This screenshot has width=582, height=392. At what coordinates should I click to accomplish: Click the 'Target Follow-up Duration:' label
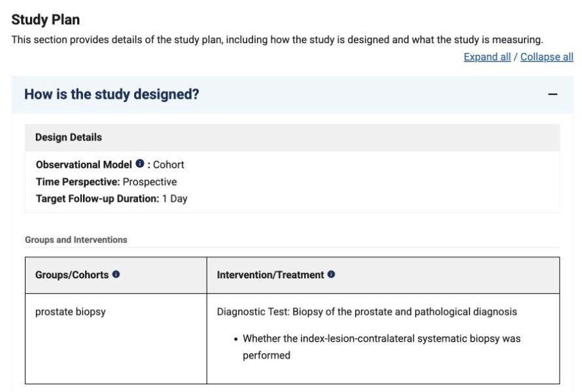click(97, 199)
